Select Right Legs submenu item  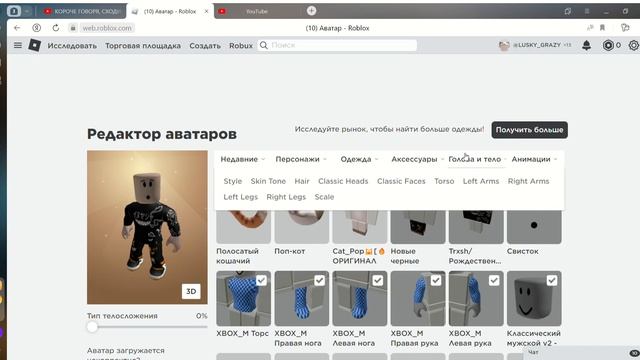point(286,197)
